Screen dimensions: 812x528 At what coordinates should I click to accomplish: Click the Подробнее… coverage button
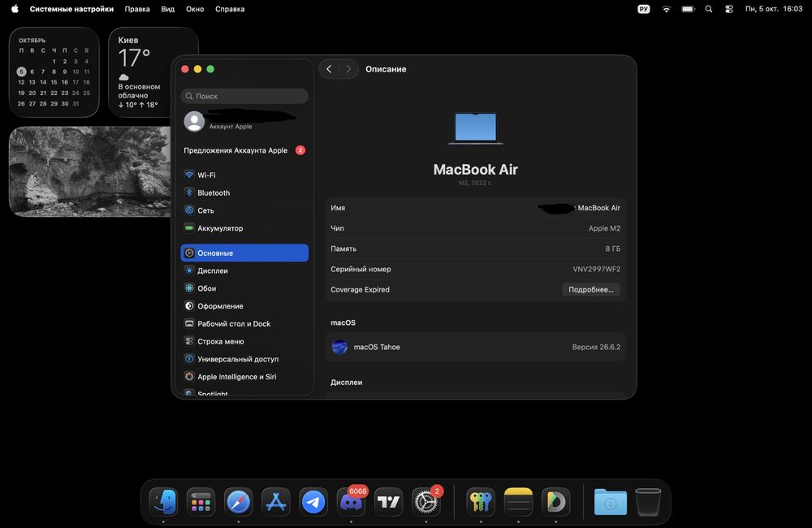click(x=591, y=290)
